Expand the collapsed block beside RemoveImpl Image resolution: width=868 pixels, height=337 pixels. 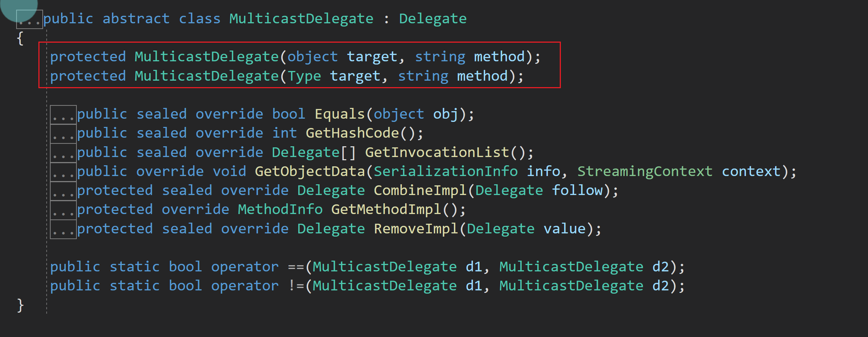[x=63, y=229]
